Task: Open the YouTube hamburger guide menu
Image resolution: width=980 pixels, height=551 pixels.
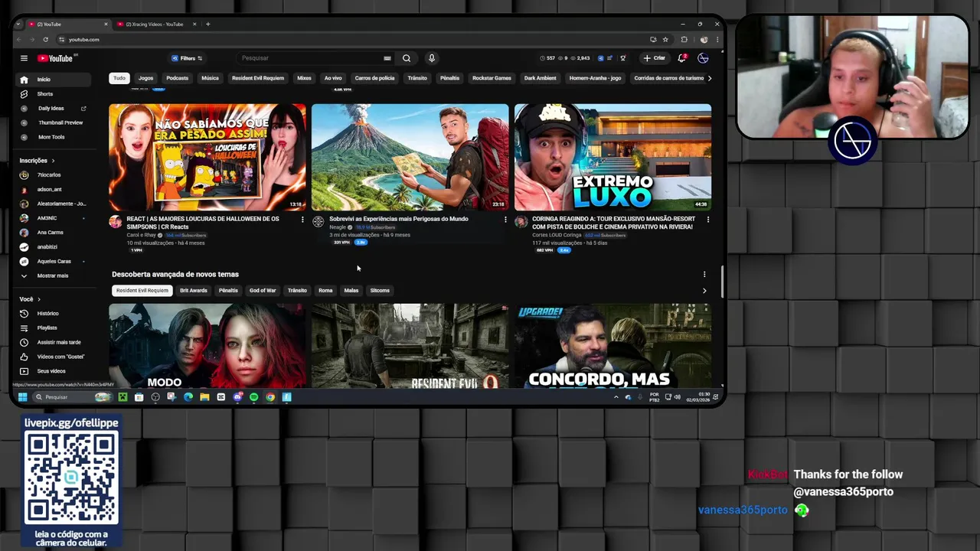Action: click(24, 58)
